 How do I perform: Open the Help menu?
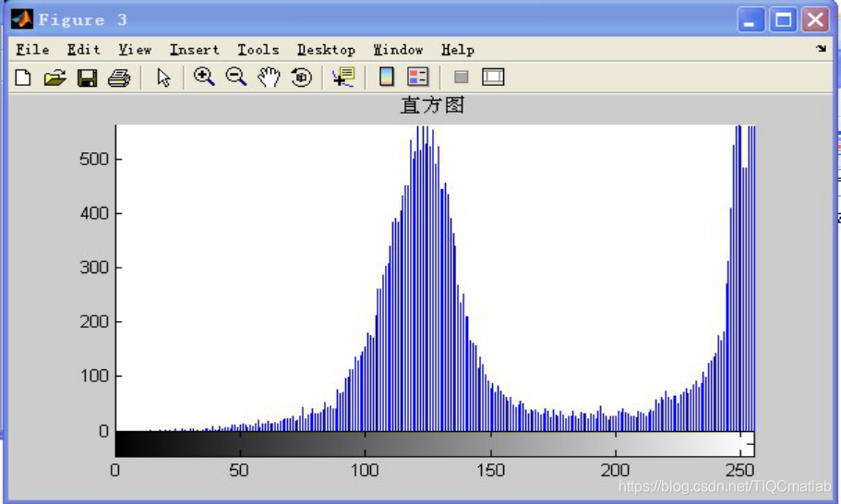[458, 50]
